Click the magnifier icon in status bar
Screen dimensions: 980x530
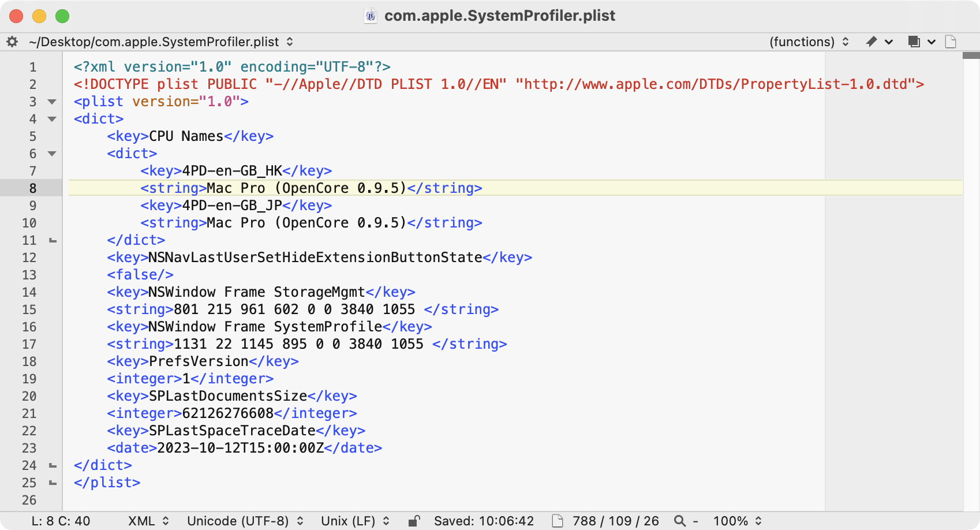tap(680, 521)
